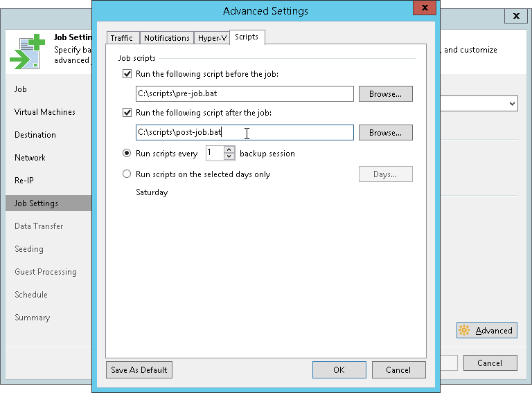Switch to the Hyper-V tab

pos(212,38)
